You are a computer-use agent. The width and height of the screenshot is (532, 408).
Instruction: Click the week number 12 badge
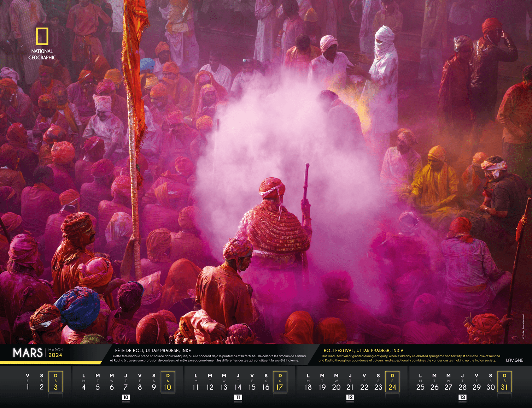pos(350,397)
